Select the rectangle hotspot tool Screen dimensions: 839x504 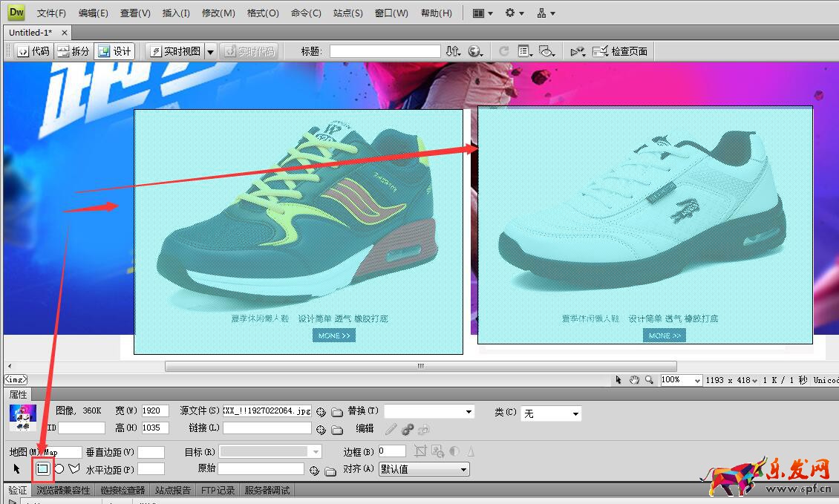tap(43, 469)
